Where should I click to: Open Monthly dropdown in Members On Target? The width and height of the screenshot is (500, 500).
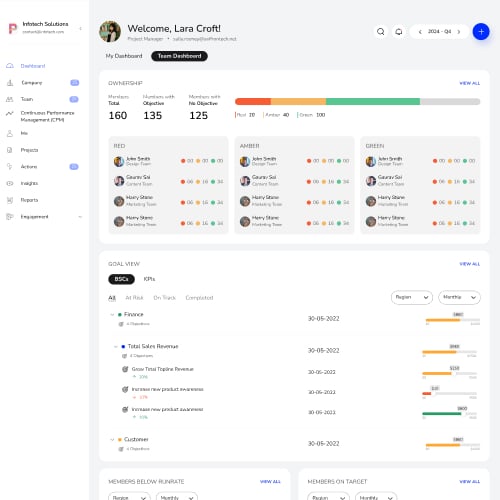click(376, 496)
